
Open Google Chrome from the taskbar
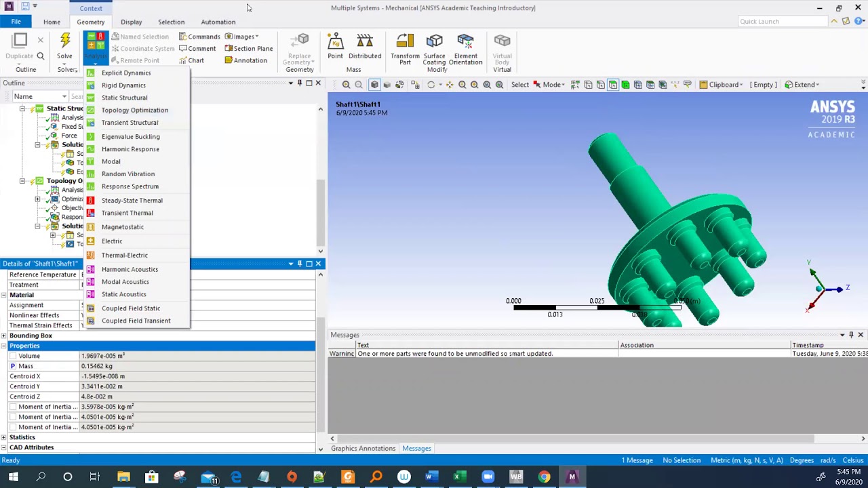(x=544, y=476)
